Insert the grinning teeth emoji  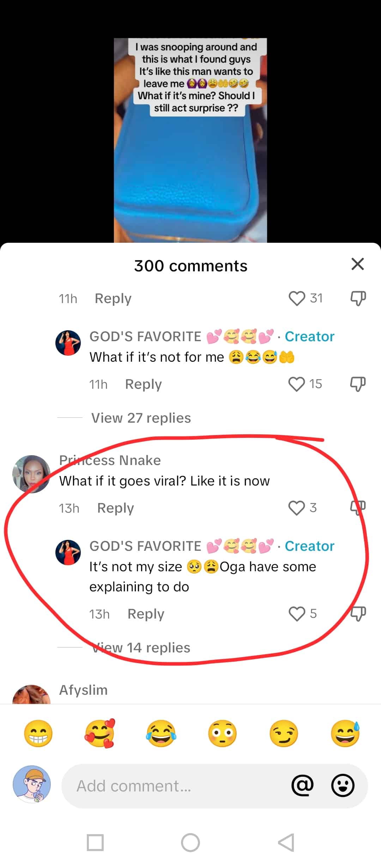pos(38,734)
